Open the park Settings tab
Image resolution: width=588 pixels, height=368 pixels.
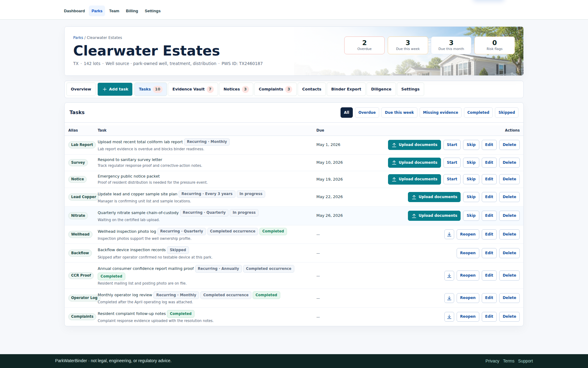pyautogui.click(x=410, y=89)
